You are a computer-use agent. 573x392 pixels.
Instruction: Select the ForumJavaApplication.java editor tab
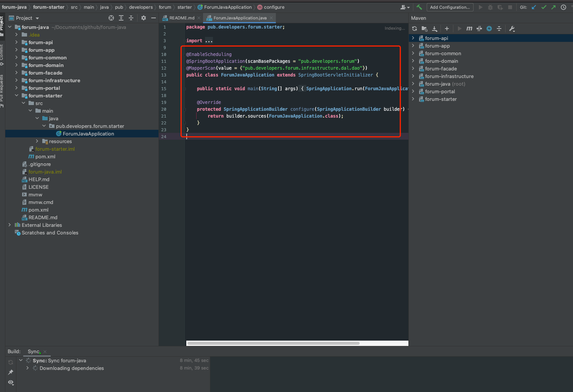[240, 18]
